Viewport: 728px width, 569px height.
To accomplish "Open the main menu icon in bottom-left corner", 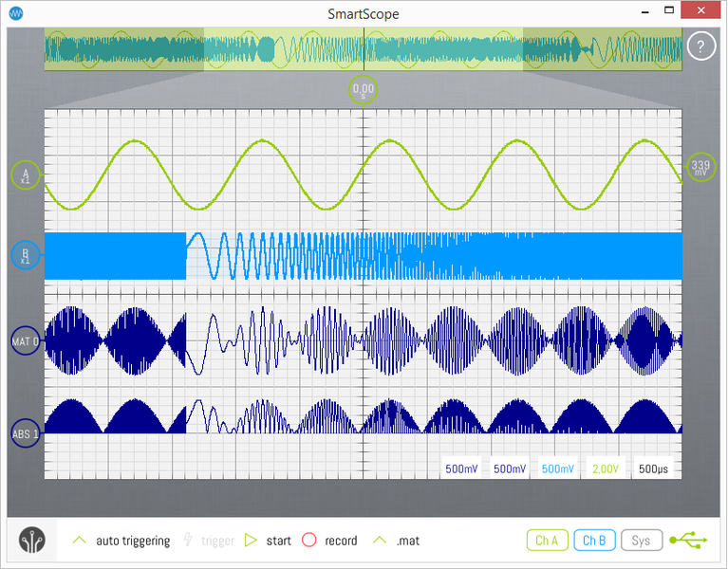I will click(x=32, y=541).
